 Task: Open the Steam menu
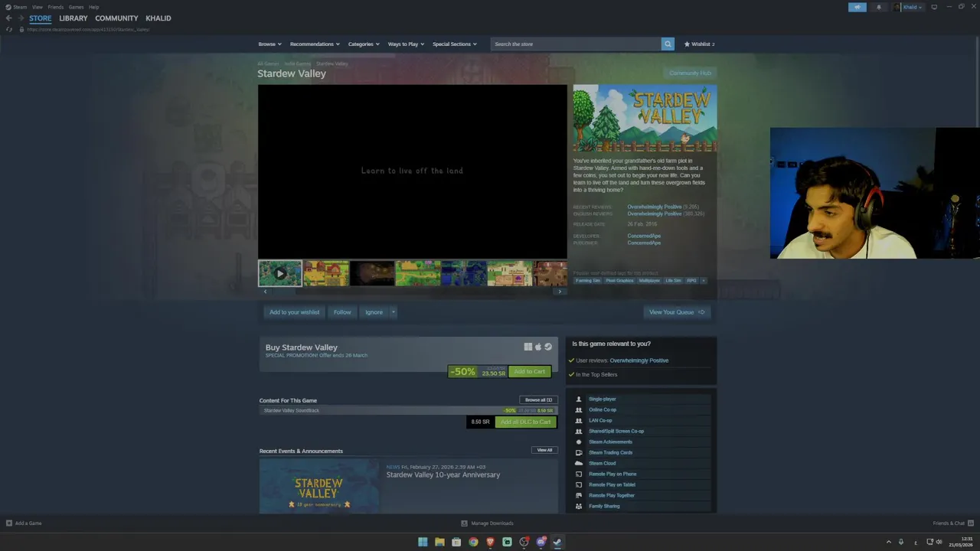click(x=19, y=7)
